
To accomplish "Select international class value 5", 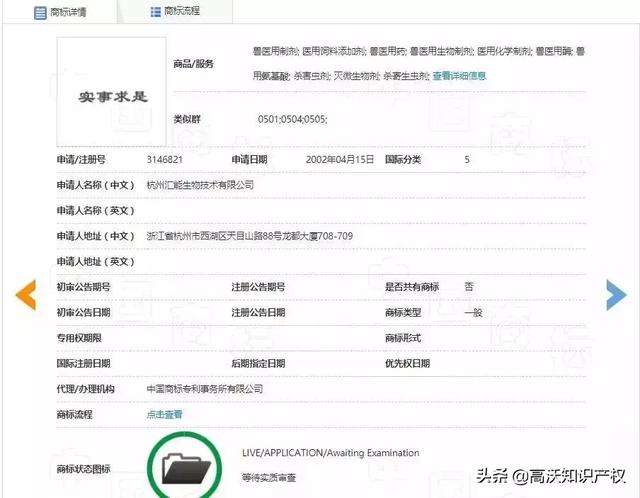I will 467,159.
